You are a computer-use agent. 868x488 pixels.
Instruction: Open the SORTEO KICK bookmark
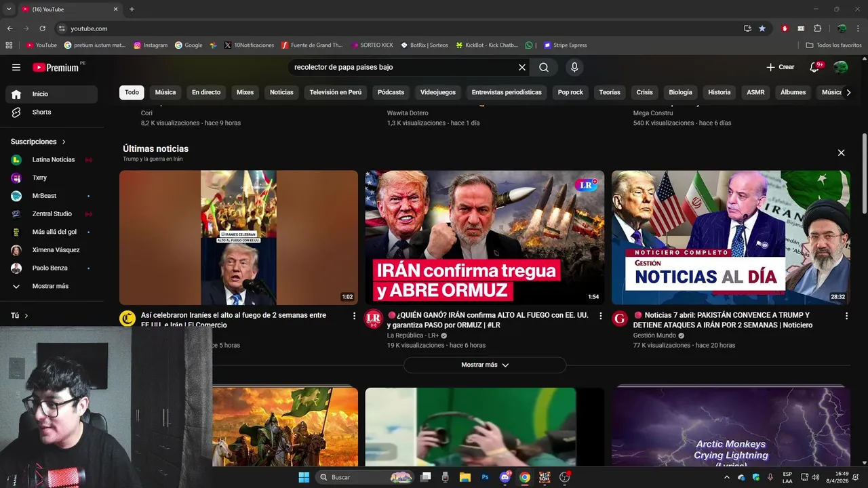(x=372, y=45)
